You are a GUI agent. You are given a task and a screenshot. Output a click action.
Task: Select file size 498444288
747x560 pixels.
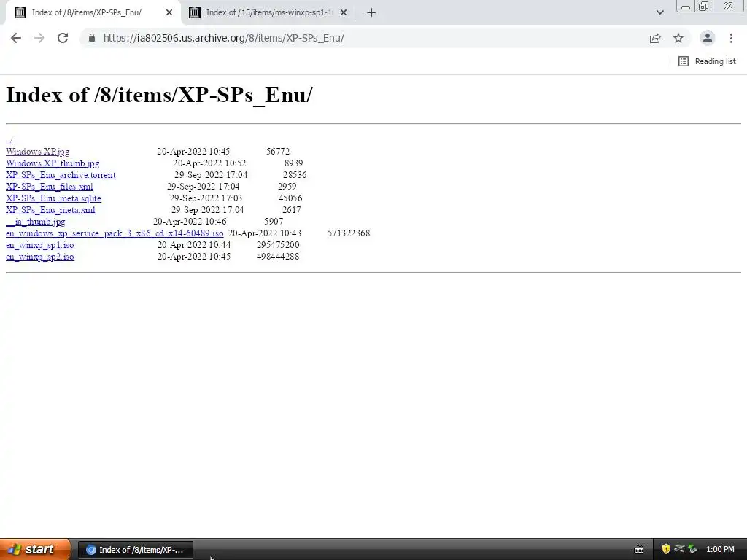(278, 257)
